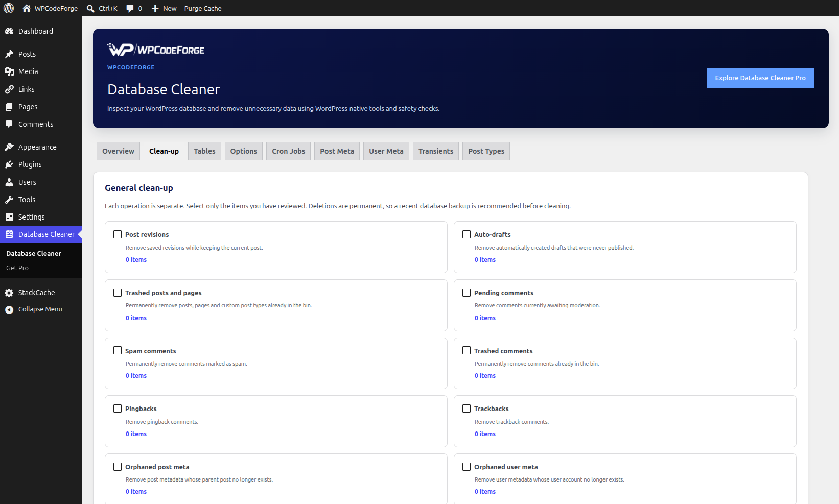Check the Trashed comments checkbox
The width and height of the screenshot is (839, 504).
467,350
